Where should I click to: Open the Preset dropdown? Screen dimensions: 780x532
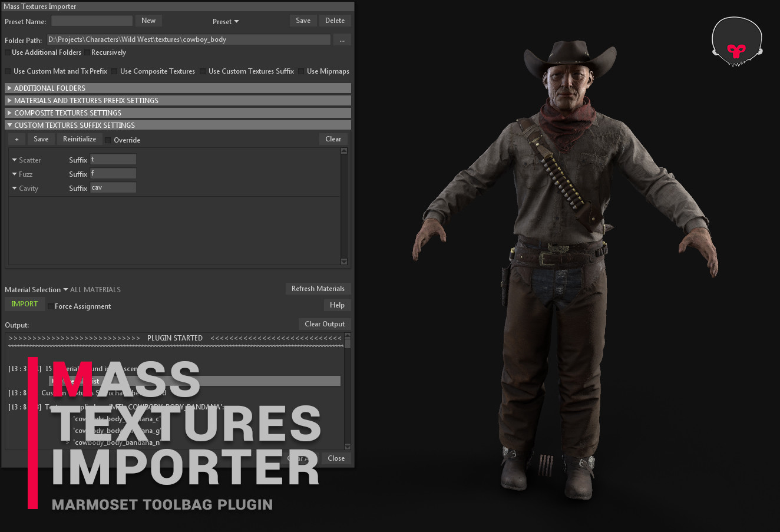pyautogui.click(x=226, y=21)
